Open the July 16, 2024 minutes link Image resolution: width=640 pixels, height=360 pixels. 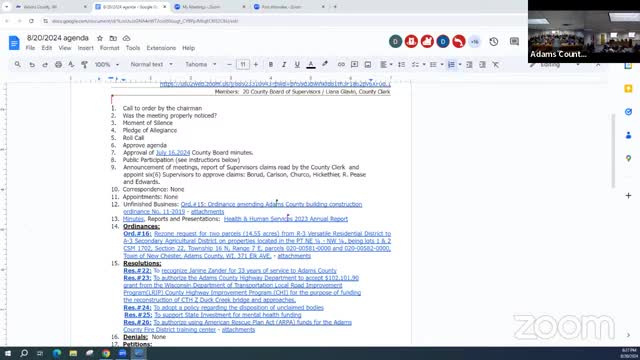point(173,153)
